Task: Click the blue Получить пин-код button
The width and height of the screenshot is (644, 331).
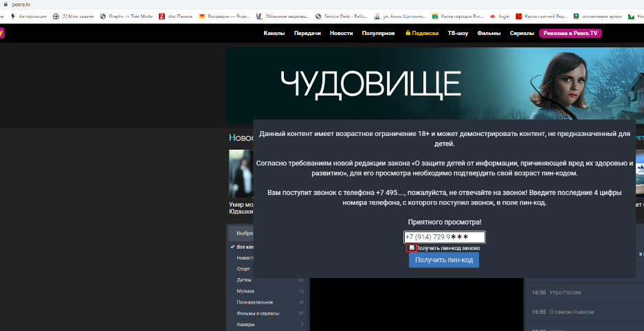Action: [443, 260]
